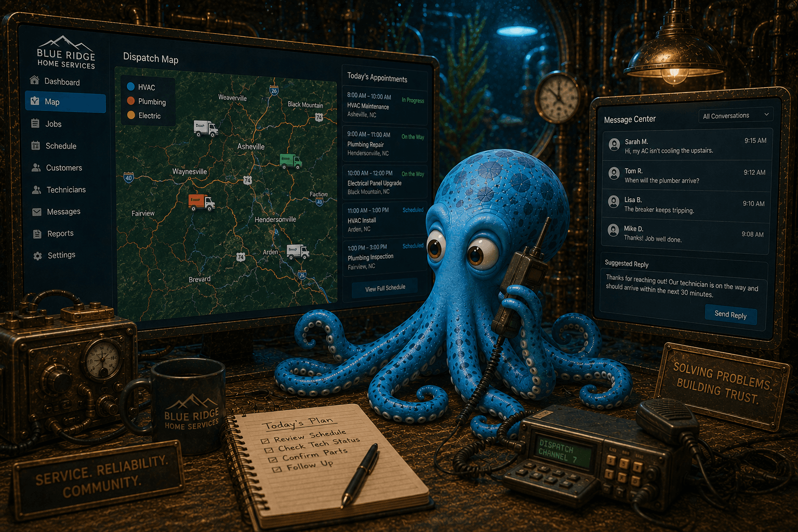Click Tom R.'s avatar in Message Center
The width and height of the screenshot is (798, 532).
pos(614,172)
